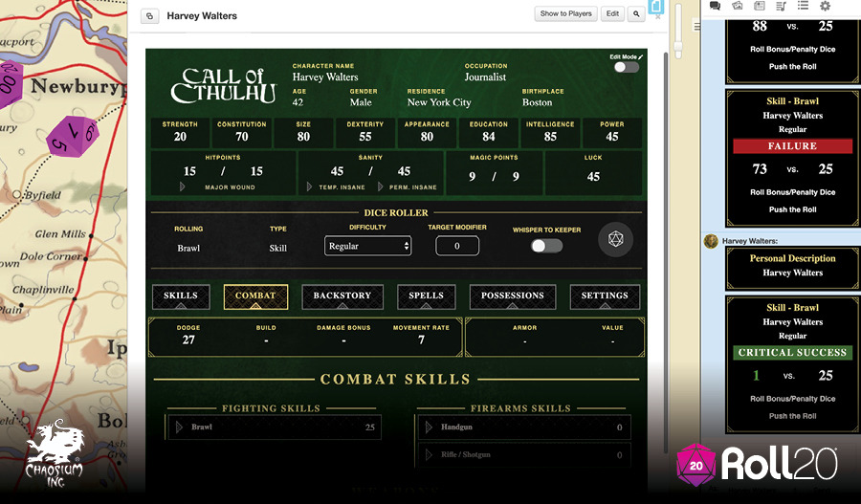Click the Personal Description chat card

pos(792,268)
